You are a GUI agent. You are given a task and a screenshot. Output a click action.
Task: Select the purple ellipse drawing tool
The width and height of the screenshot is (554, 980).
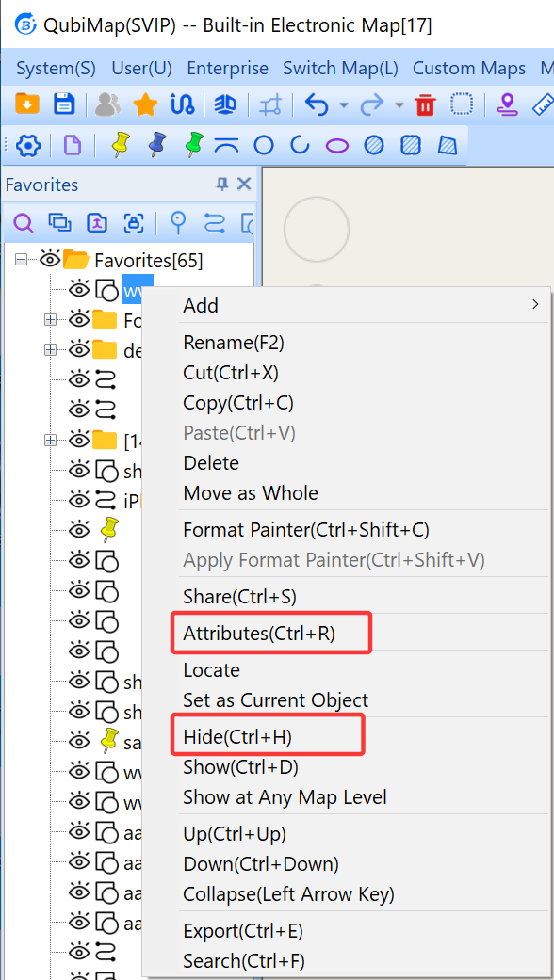(x=337, y=146)
